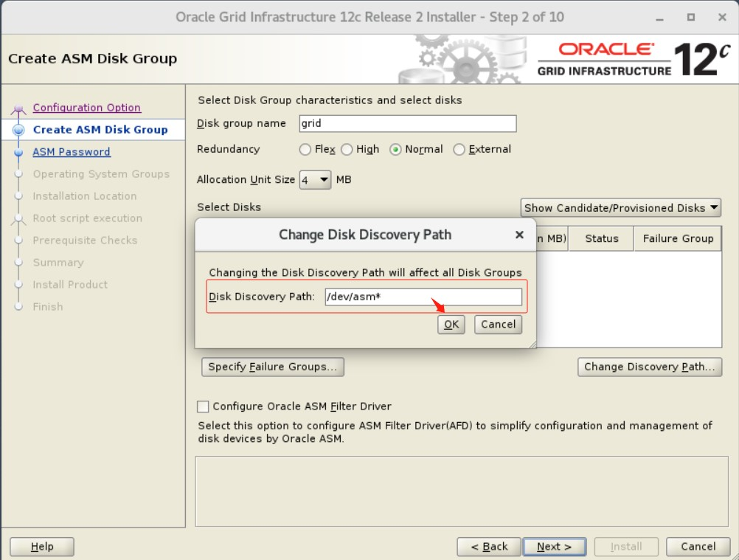Select External redundancy option

click(x=459, y=150)
